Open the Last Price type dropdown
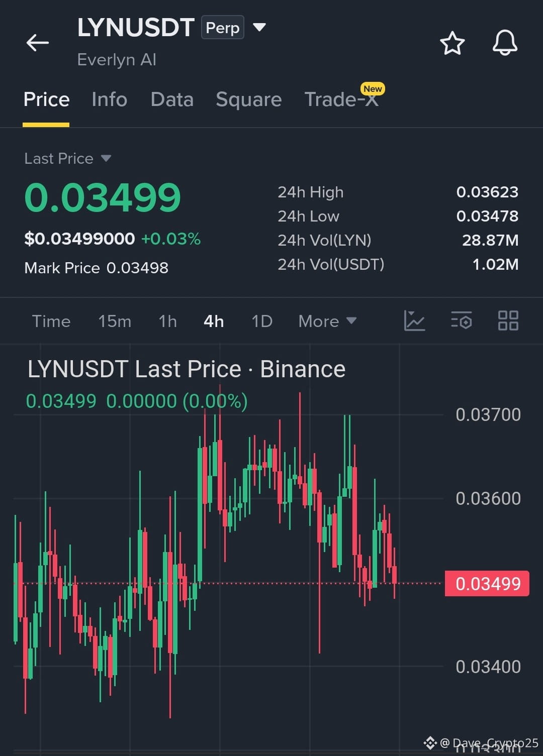The width and height of the screenshot is (543, 756). tap(106, 158)
